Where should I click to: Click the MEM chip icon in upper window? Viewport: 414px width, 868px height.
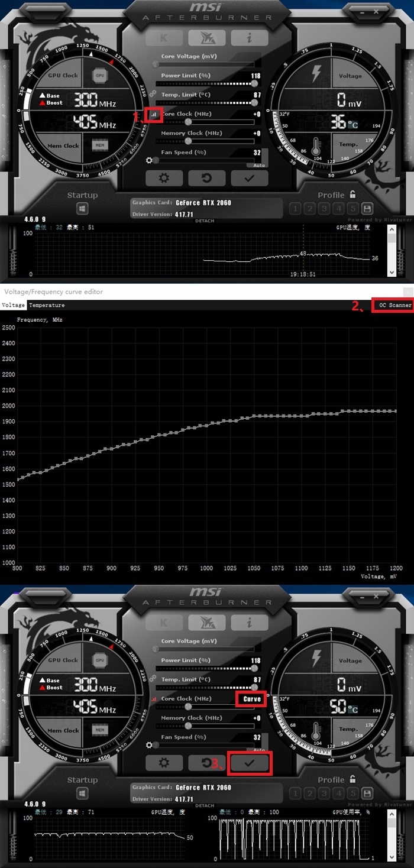pos(100,145)
